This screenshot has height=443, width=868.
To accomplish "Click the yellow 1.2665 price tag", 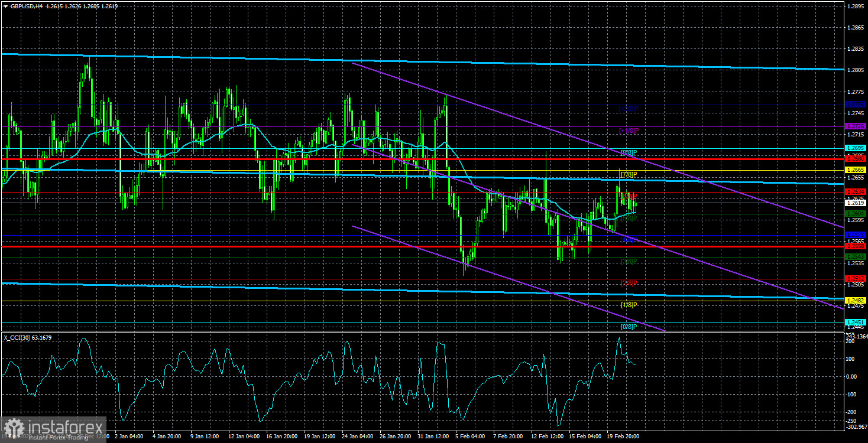I will (855, 170).
